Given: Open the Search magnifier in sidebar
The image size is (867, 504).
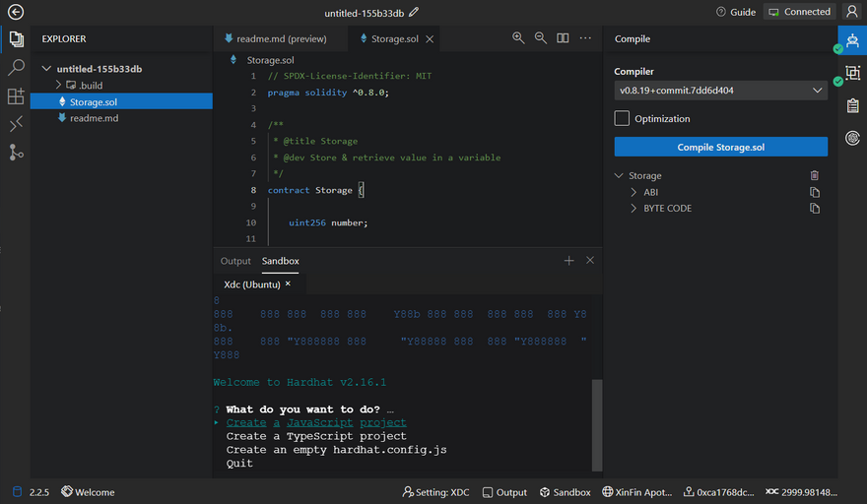Looking at the screenshot, I should 16,67.
